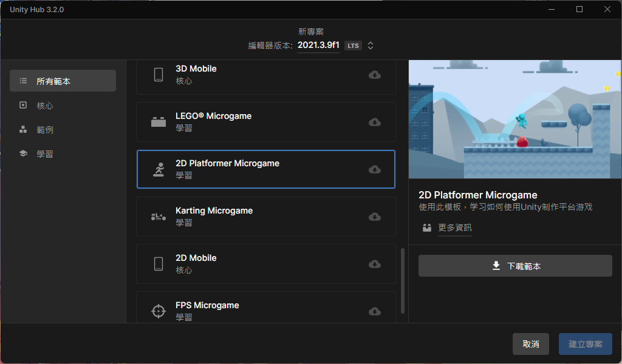Open the editor version selector arrows
The image size is (622, 364).
click(x=370, y=45)
